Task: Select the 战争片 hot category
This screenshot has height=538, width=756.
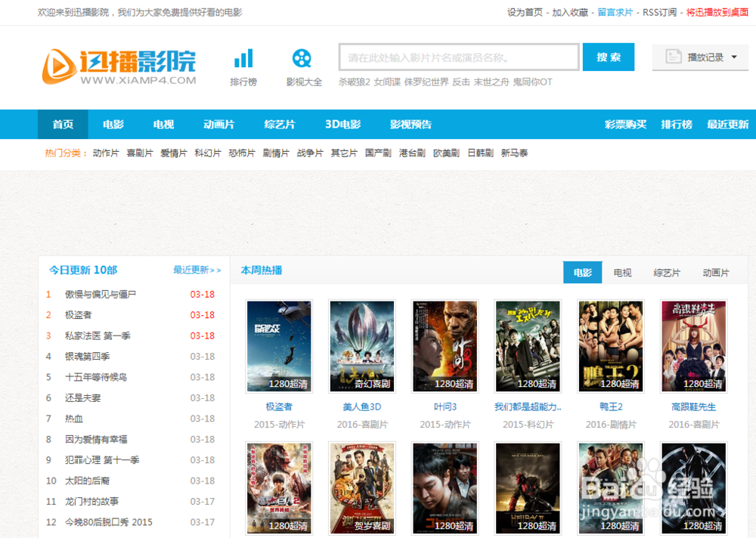Action: 310,153
